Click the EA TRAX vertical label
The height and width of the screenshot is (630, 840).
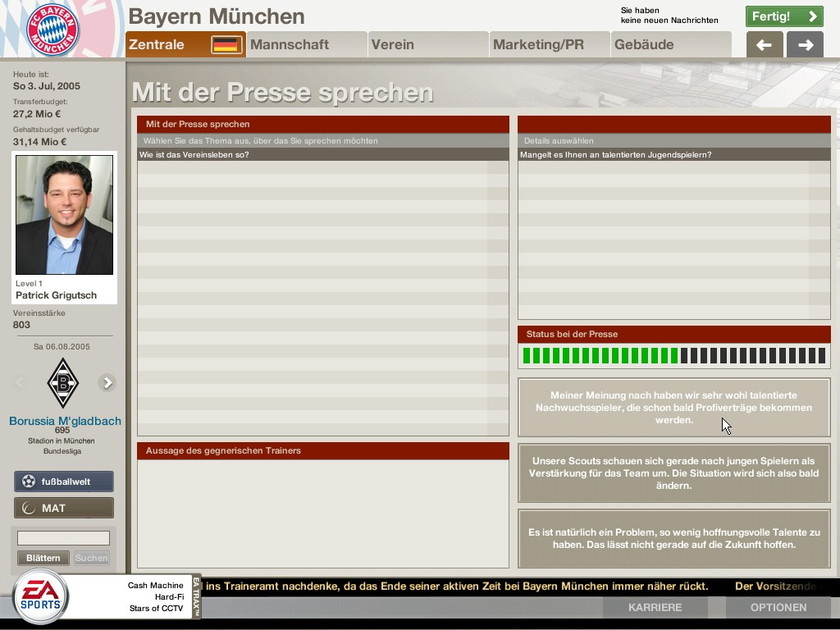[x=196, y=596]
